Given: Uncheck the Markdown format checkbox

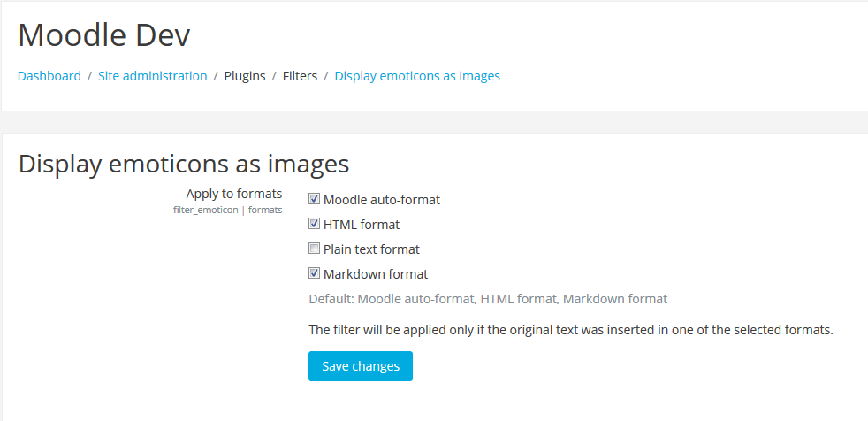Looking at the screenshot, I should coord(315,273).
